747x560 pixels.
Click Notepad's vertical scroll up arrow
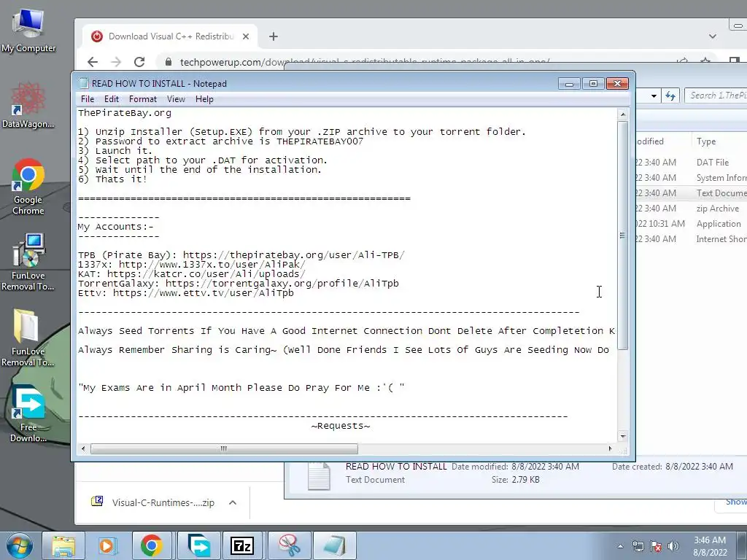[623, 114]
